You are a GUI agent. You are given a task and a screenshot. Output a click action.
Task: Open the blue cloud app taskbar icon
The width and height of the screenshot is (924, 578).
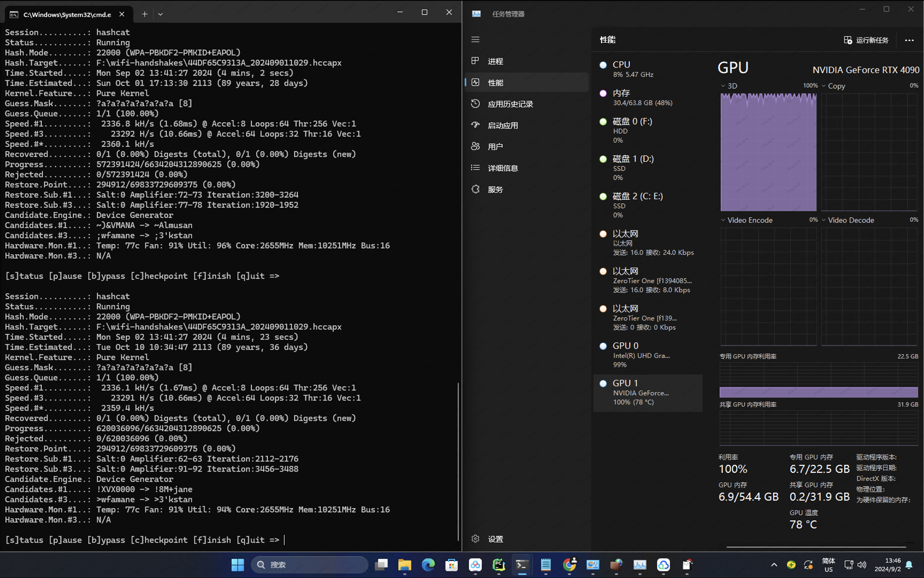(x=663, y=565)
